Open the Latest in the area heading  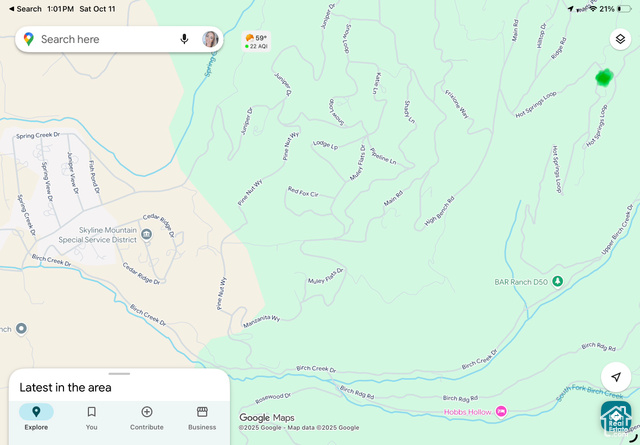pos(65,387)
